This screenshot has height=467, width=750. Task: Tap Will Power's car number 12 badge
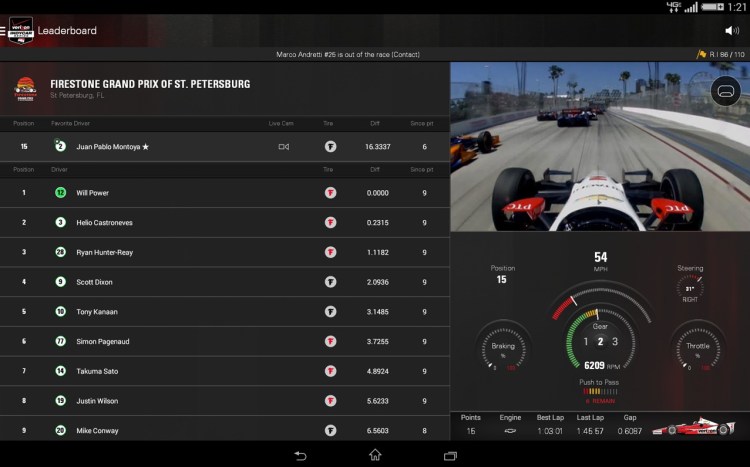60,193
